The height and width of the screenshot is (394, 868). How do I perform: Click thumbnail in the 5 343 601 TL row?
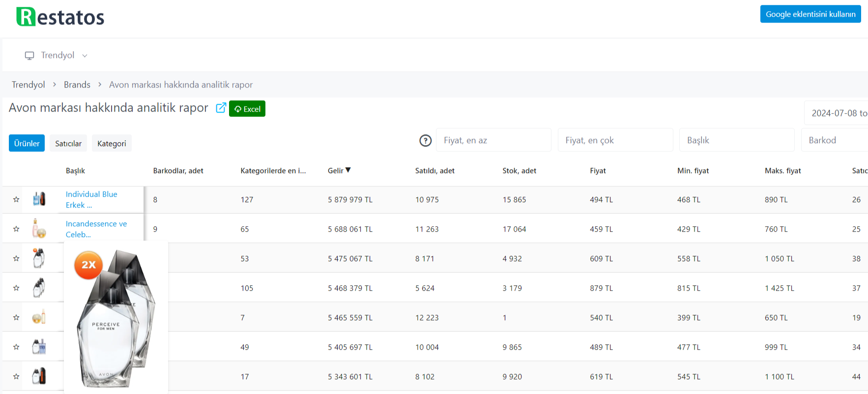pos(39,376)
